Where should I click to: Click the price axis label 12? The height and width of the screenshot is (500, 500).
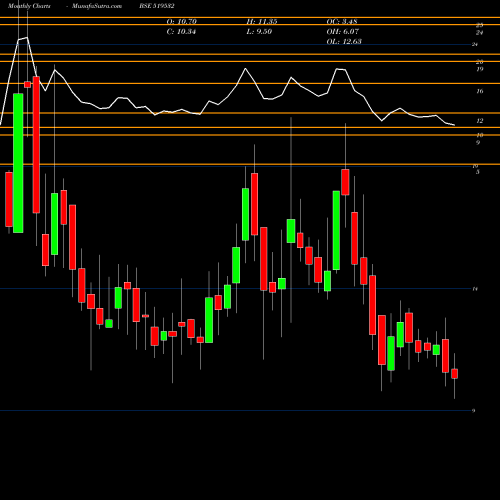click(480, 121)
